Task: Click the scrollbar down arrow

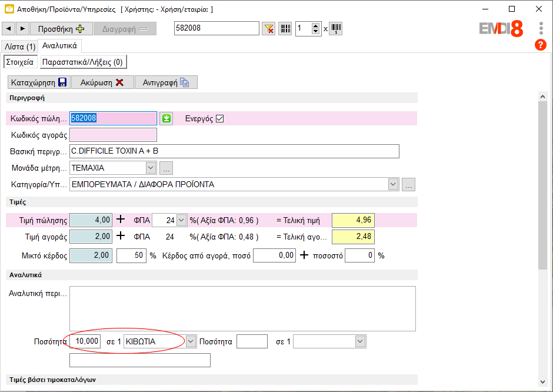Action: pos(542,381)
